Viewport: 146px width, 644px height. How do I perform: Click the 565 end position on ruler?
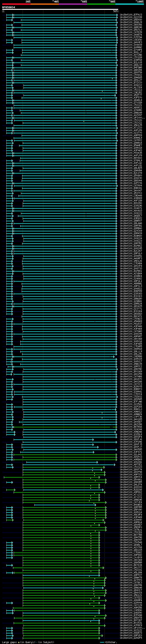[x=115, y=11]
